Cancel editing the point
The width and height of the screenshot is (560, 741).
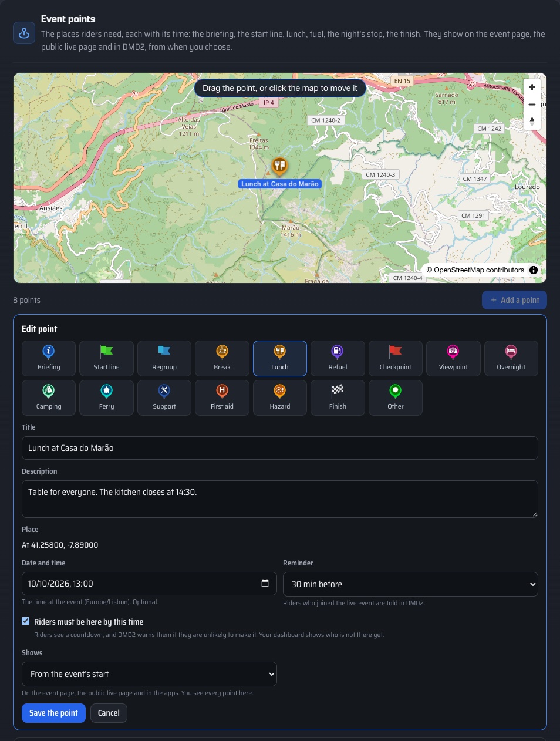pyautogui.click(x=109, y=713)
